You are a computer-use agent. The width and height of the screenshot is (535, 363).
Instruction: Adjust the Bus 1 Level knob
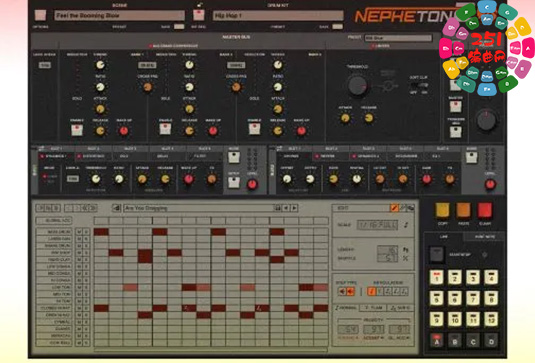[x=252, y=184]
